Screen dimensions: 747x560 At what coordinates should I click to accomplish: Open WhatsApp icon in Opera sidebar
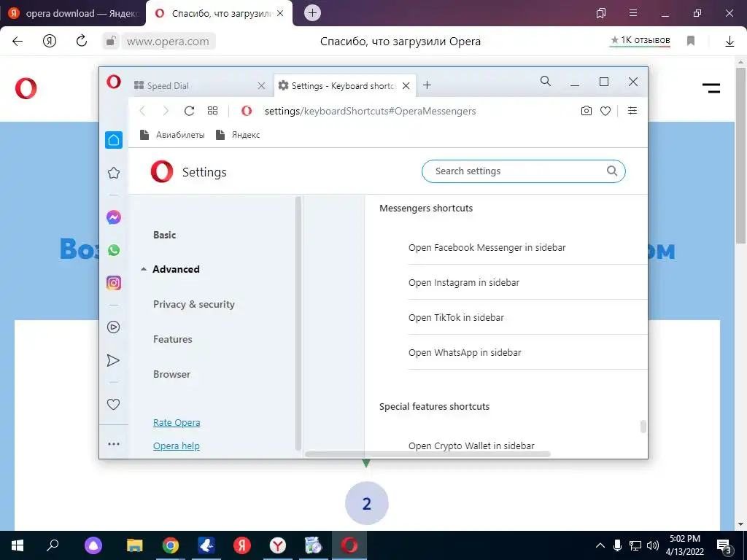point(113,250)
